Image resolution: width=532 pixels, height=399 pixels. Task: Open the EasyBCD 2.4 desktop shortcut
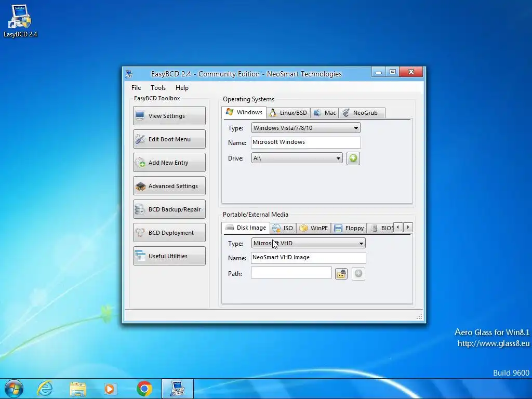point(20,21)
